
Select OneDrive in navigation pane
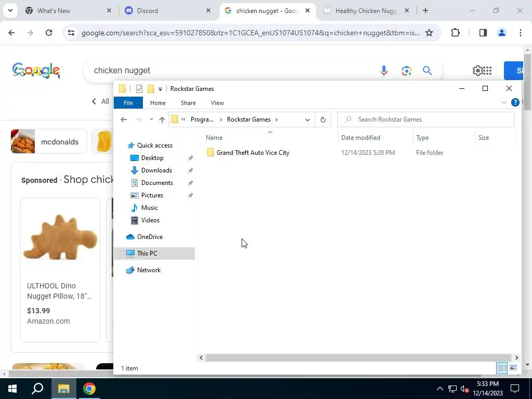150,237
